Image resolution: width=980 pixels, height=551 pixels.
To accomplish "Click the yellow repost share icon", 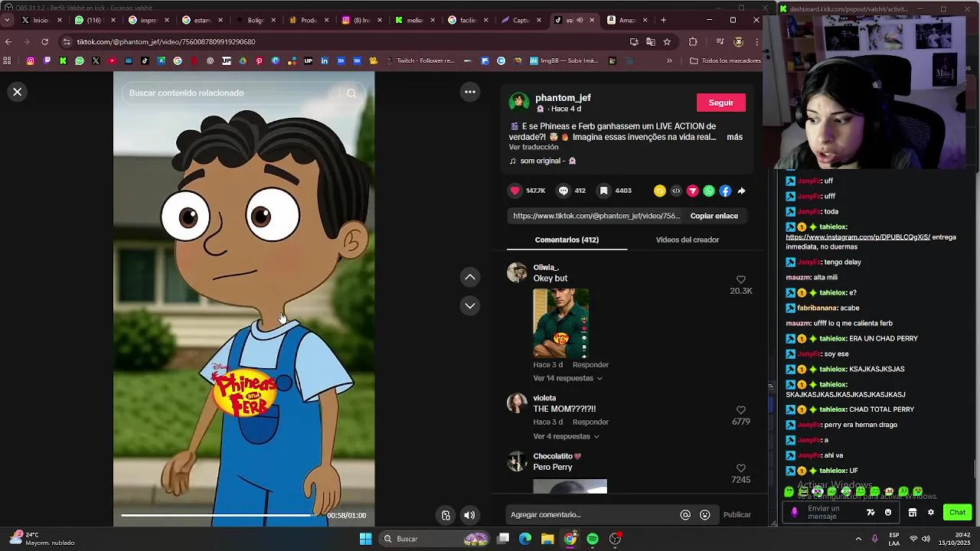I will (x=660, y=191).
